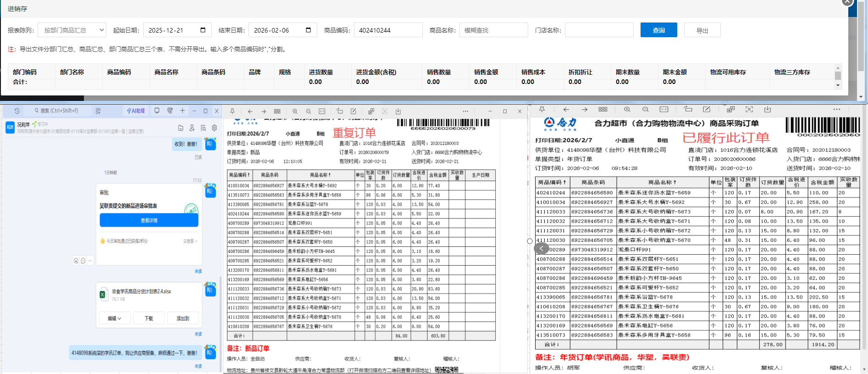Open the 结束日期 calendar picker
868x374 pixels.
308,30
